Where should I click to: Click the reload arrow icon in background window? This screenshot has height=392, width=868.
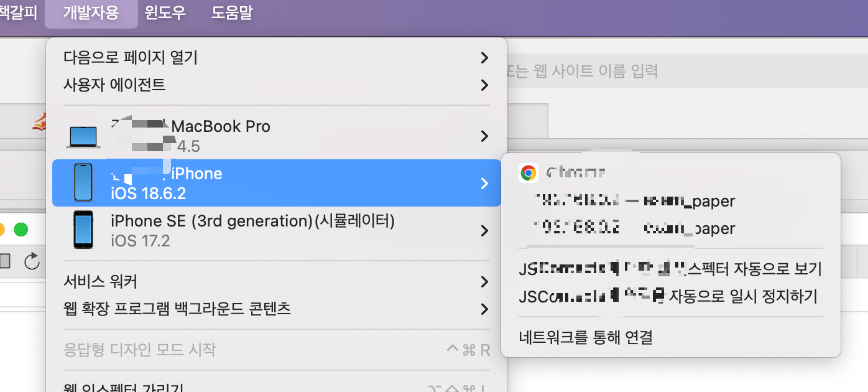coord(32,261)
